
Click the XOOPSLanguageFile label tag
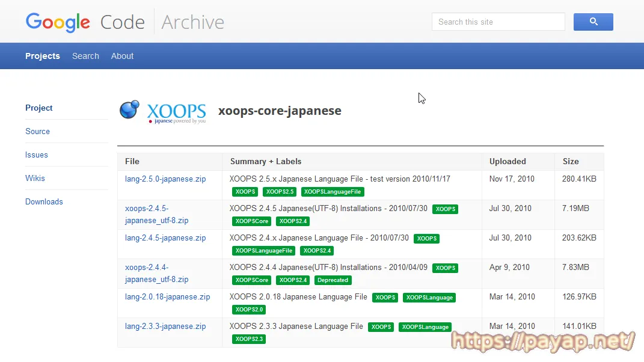[333, 191]
